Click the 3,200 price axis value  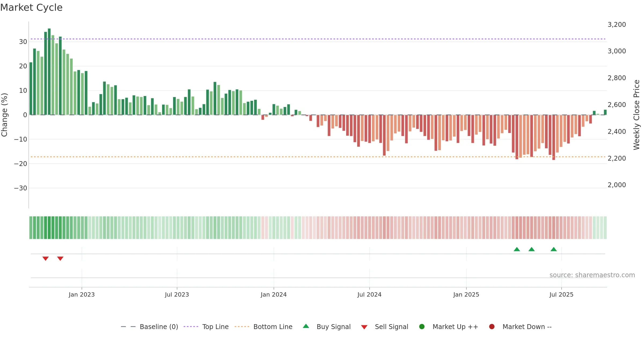[x=617, y=24]
